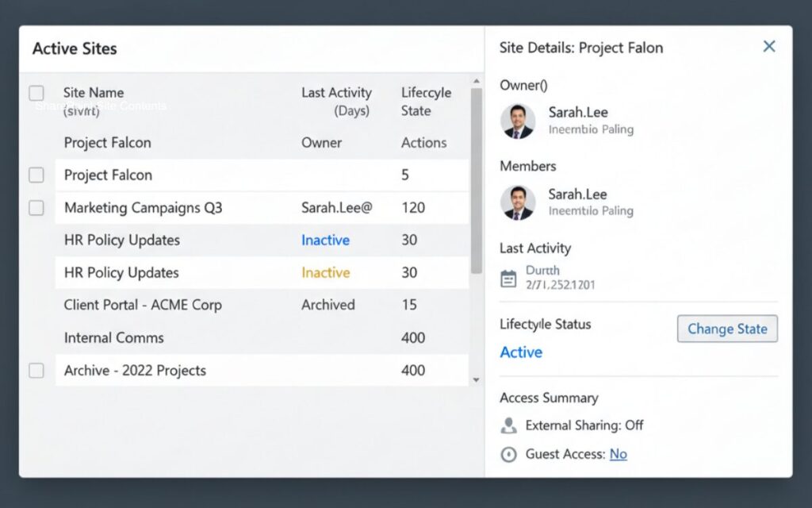Tick the Archive - 2022 Projects checkbox
Viewport: 812px width, 508px height.
pyautogui.click(x=36, y=371)
